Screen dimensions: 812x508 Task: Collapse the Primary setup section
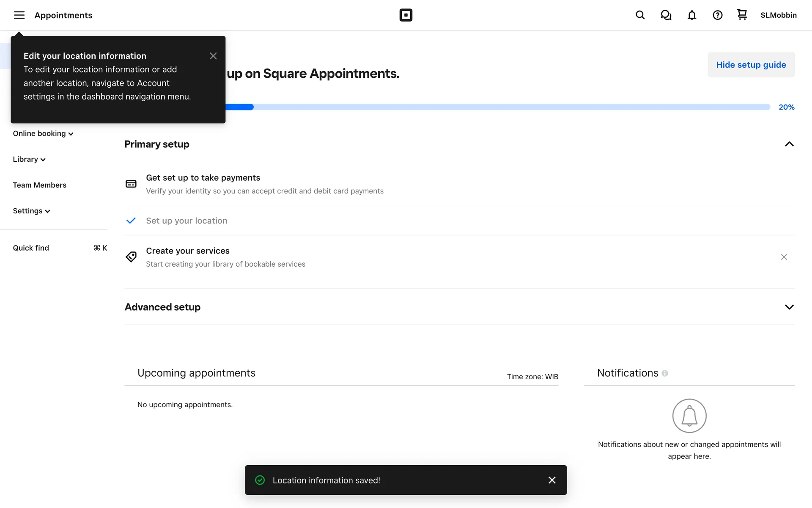click(789, 144)
